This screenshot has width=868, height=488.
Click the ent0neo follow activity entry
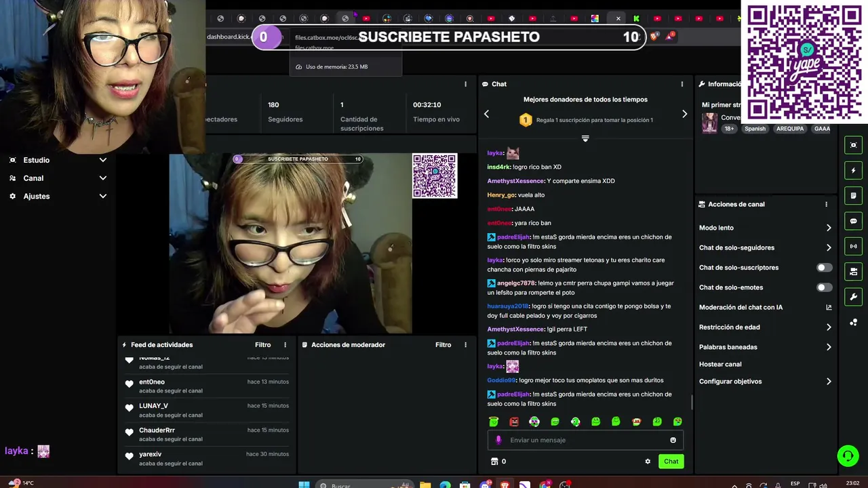tap(208, 386)
